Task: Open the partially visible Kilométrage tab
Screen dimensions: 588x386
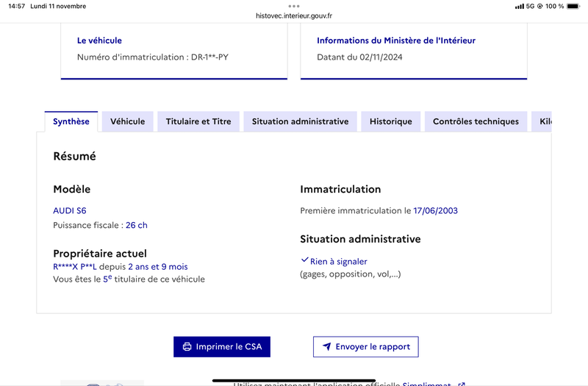Action: tap(542, 121)
